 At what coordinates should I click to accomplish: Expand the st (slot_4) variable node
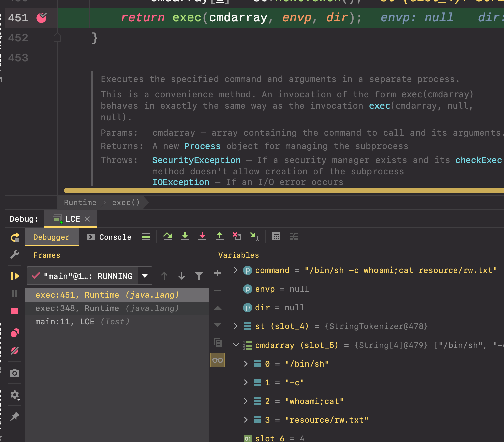236,326
